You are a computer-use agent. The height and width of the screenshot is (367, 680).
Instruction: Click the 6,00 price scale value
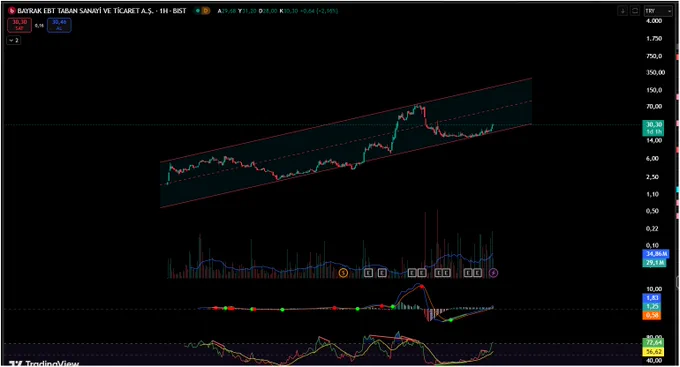pyautogui.click(x=652, y=159)
